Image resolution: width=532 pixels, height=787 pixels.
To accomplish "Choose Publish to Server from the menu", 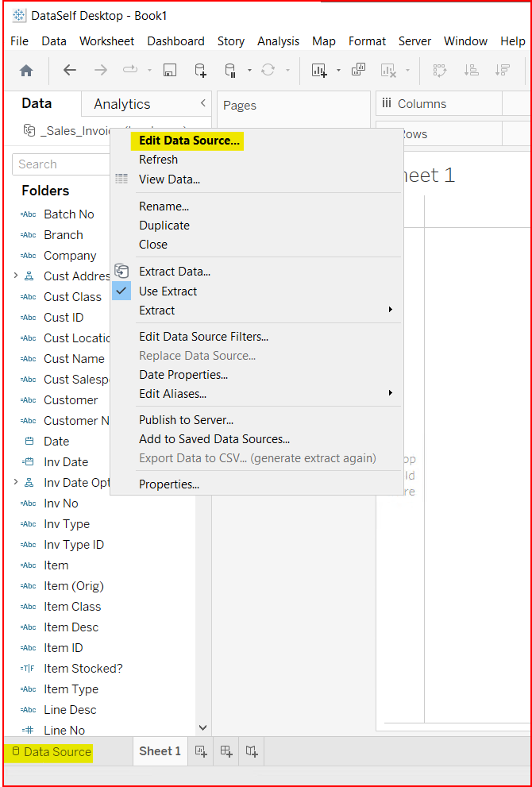I will click(x=186, y=419).
